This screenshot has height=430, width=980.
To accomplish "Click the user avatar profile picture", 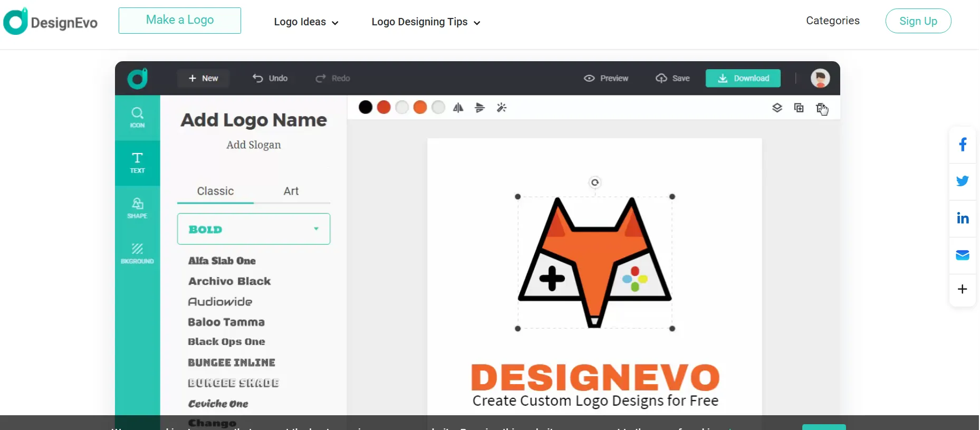I will (x=820, y=78).
